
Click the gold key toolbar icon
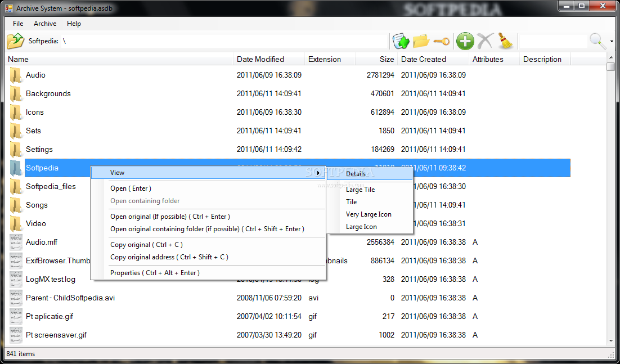pyautogui.click(x=441, y=41)
